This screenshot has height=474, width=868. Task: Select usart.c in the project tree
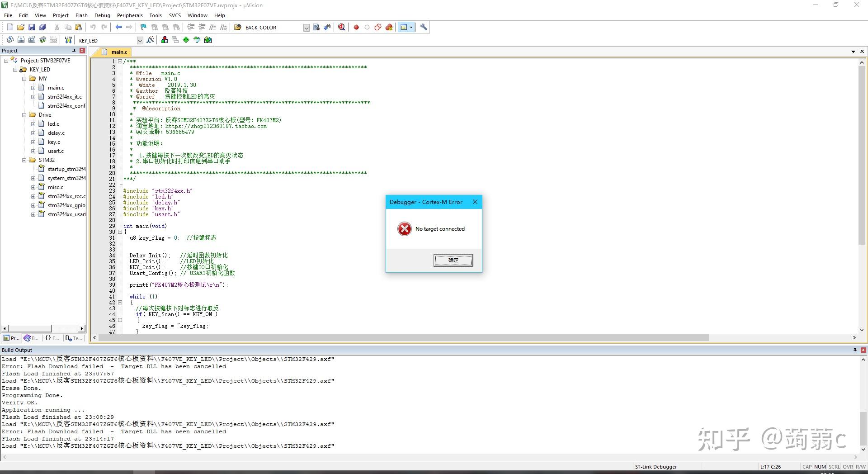(x=56, y=151)
